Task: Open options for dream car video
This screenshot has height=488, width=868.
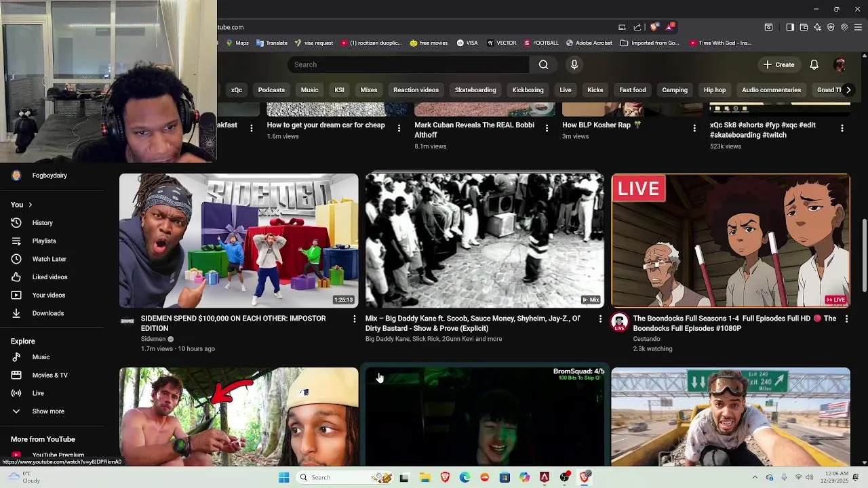Action: tap(399, 128)
